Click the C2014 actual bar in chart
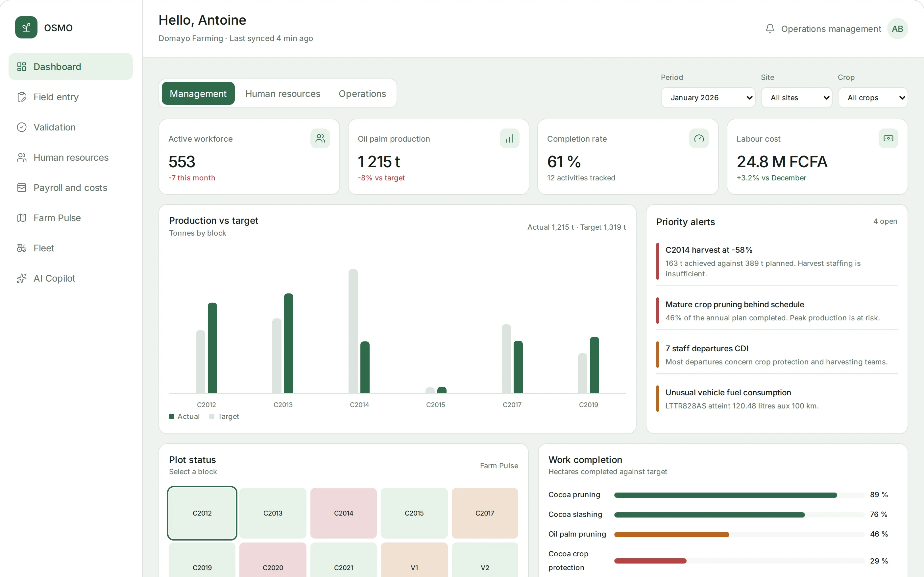The width and height of the screenshot is (924, 577). (x=365, y=367)
